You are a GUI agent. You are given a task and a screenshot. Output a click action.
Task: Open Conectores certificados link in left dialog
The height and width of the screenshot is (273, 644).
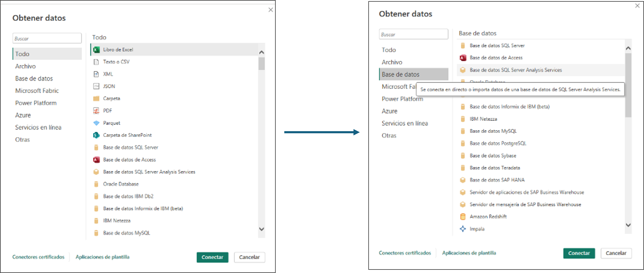click(x=39, y=257)
